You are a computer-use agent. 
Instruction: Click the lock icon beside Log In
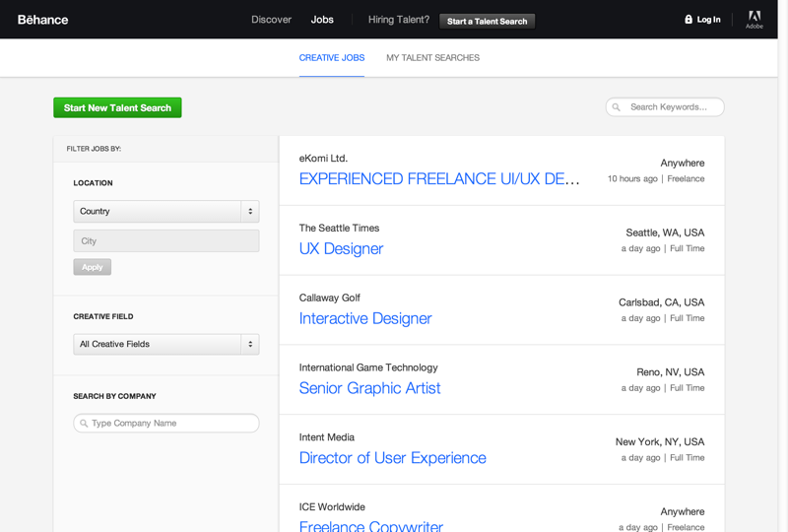(689, 19)
